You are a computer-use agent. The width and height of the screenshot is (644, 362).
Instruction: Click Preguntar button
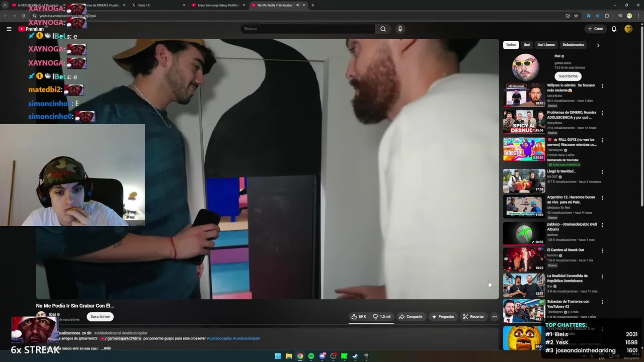(x=443, y=317)
